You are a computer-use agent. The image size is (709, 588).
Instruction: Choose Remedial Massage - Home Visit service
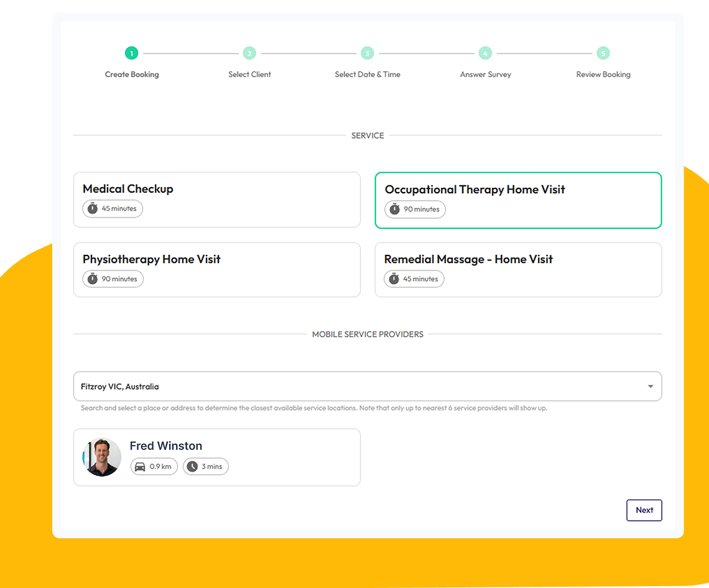(518, 270)
